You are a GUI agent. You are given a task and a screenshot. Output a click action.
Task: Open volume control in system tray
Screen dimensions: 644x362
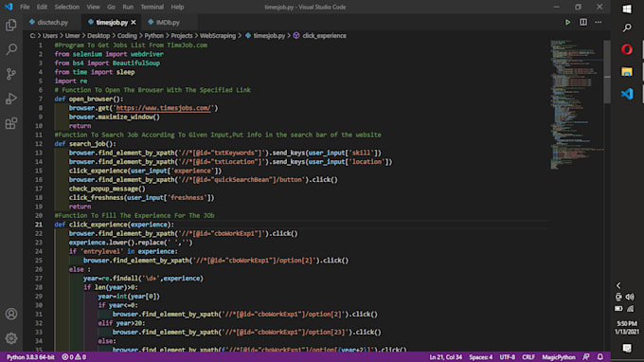pyautogui.click(x=630, y=297)
